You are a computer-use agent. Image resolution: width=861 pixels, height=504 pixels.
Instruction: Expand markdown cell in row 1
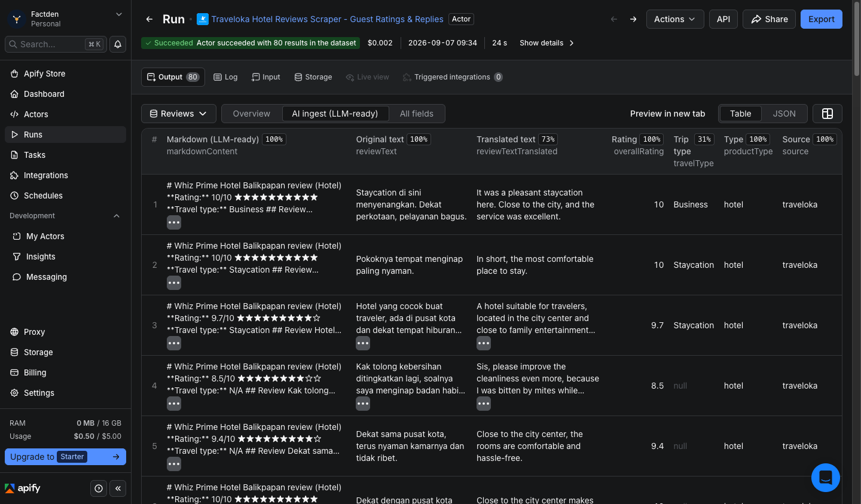click(x=174, y=222)
